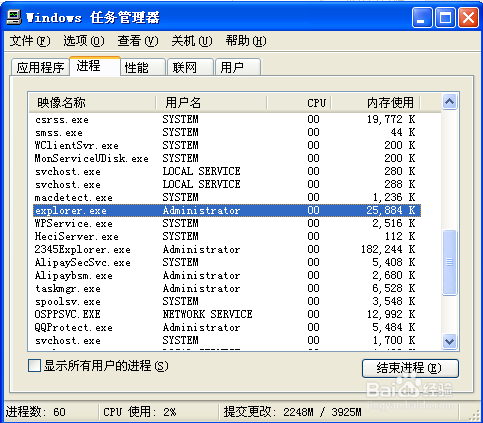The height and width of the screenshot is (423, 483).
Task: Open the 查看(V) menu
Action: click(138, 41)
